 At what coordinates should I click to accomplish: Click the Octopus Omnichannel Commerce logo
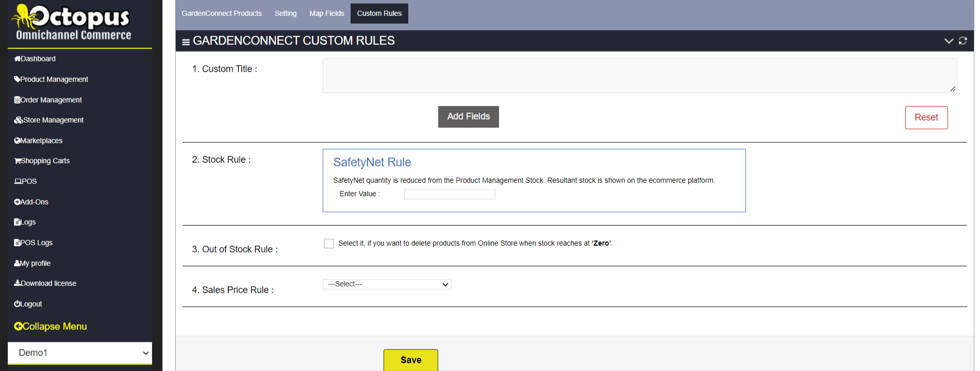[72, 23]
